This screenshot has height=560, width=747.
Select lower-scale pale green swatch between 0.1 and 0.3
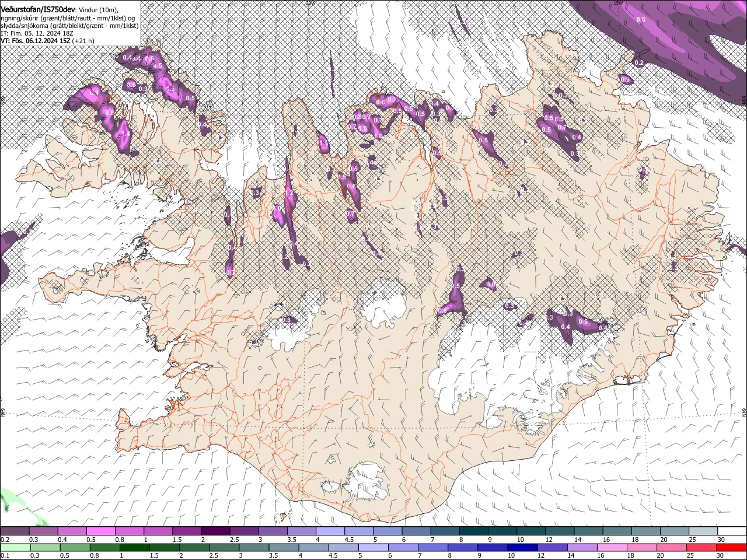pyautogui.click(x=15, y=547)
